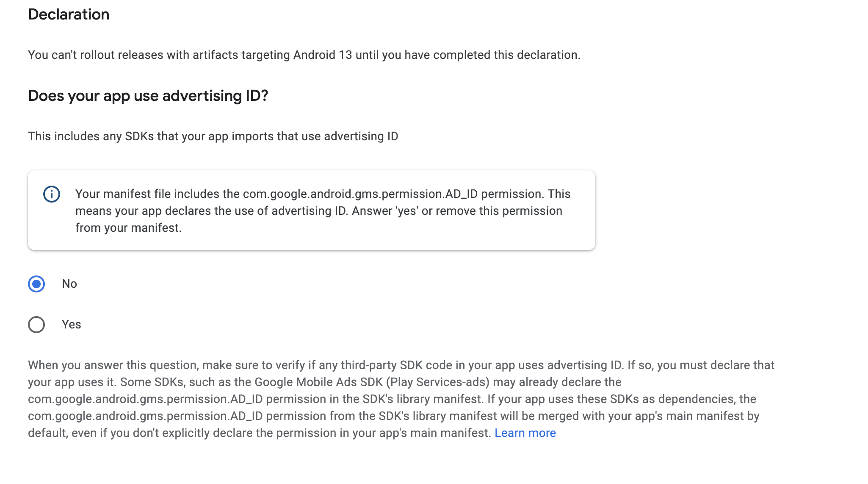Open the "Learn more" link

[x=525, y=433]
